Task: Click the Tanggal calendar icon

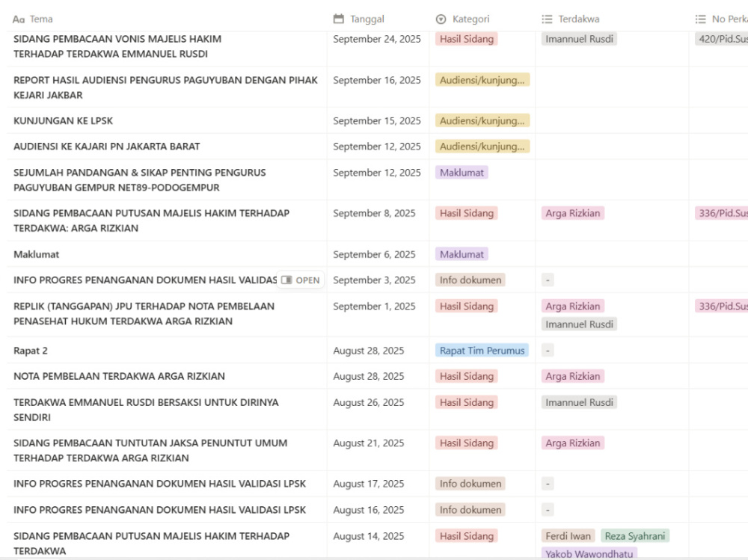Action: (339, 19)
